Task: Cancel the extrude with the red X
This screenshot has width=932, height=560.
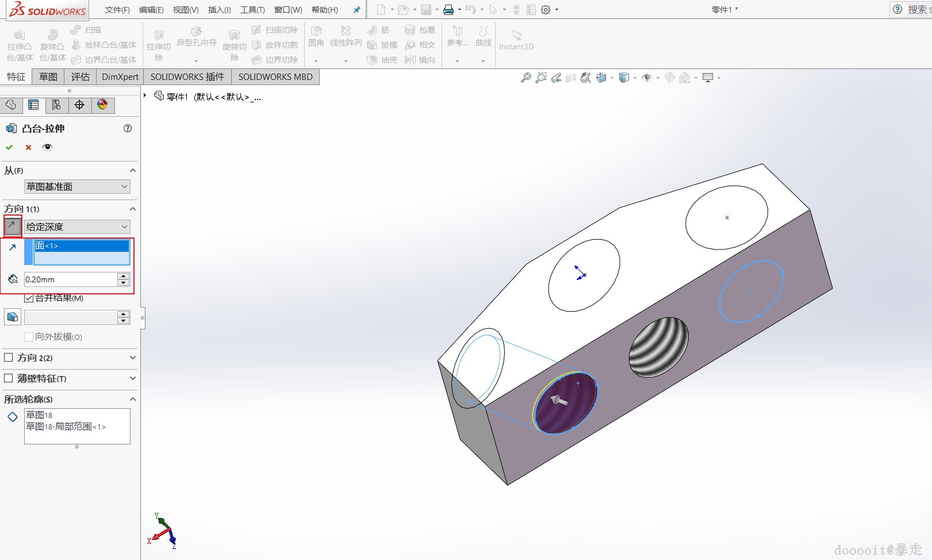Action: [28, 147]
